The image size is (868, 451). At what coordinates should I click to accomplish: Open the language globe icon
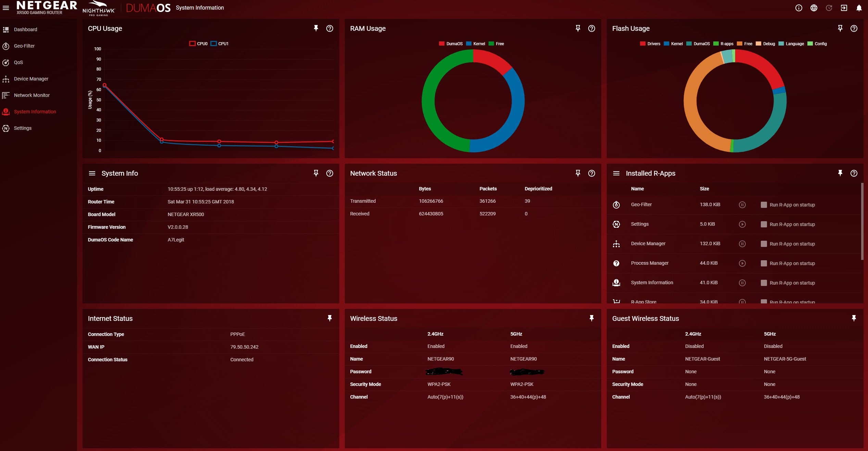(814, 8)
